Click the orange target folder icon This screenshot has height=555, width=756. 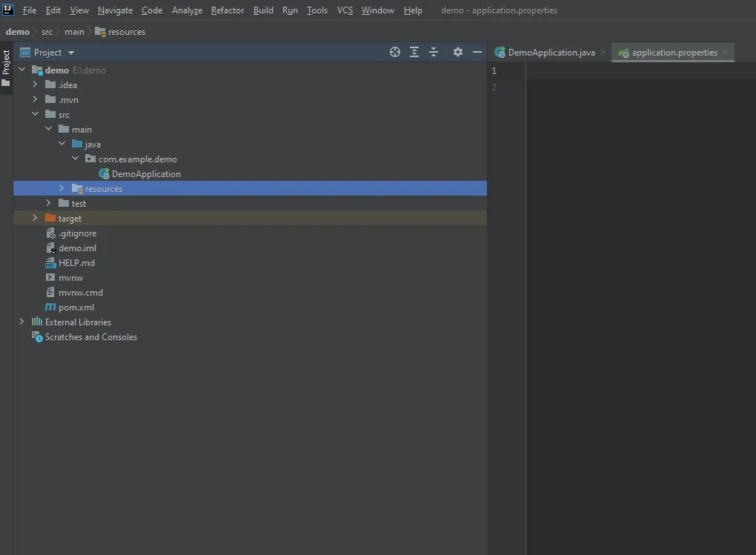[50, 218]
